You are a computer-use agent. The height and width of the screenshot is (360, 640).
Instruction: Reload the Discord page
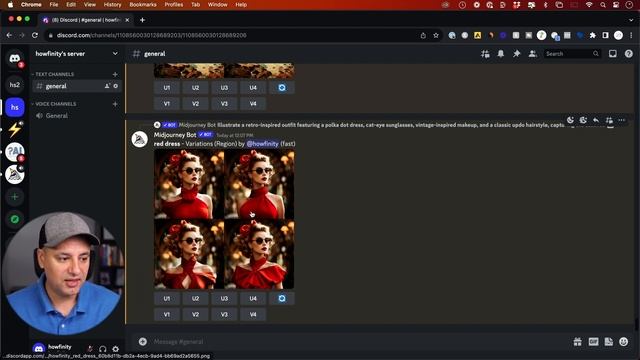point(35,36)
